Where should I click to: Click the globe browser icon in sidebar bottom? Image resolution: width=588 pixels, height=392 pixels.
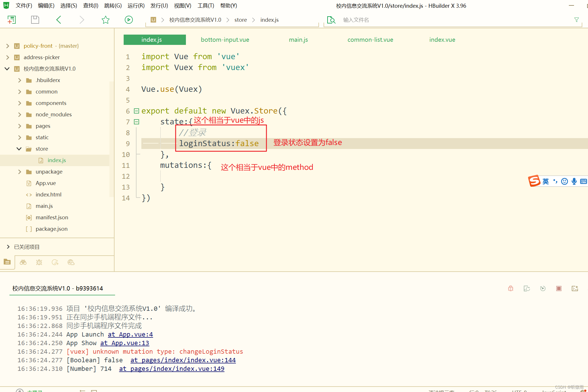pyautogui.click(x=71, y=262)
